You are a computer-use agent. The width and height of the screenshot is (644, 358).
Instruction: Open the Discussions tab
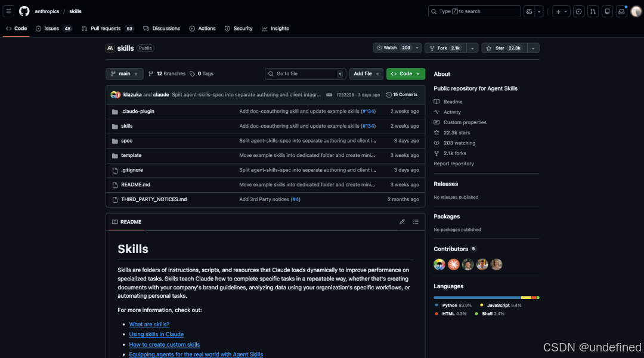[162, 29]
